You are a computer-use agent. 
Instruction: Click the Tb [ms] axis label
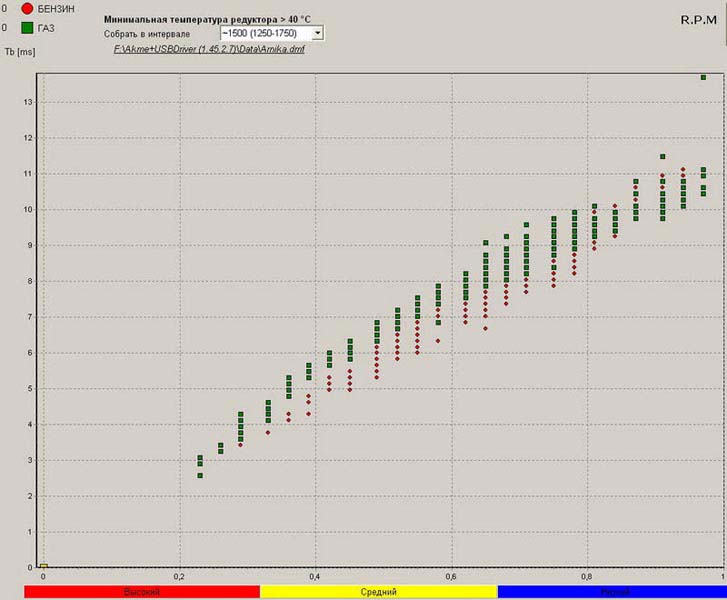pos(20,50)
